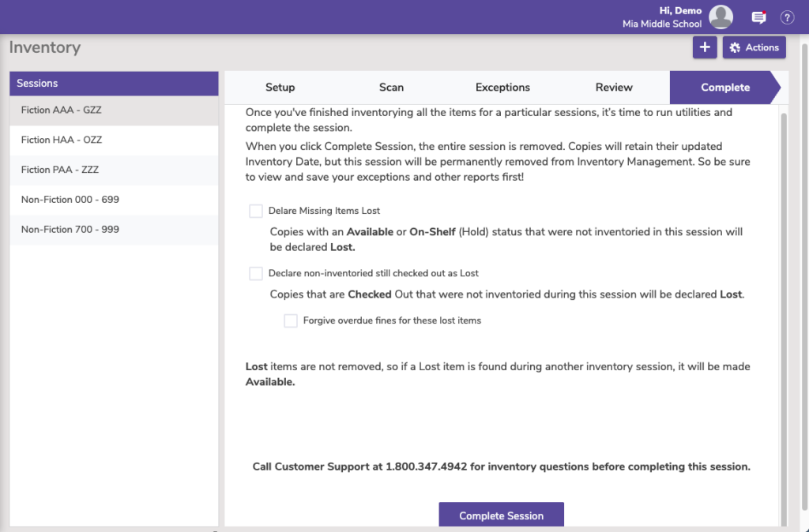Go to the Scan tab
The height and width of the screenshot is (532, 809).
pos(392,88)
